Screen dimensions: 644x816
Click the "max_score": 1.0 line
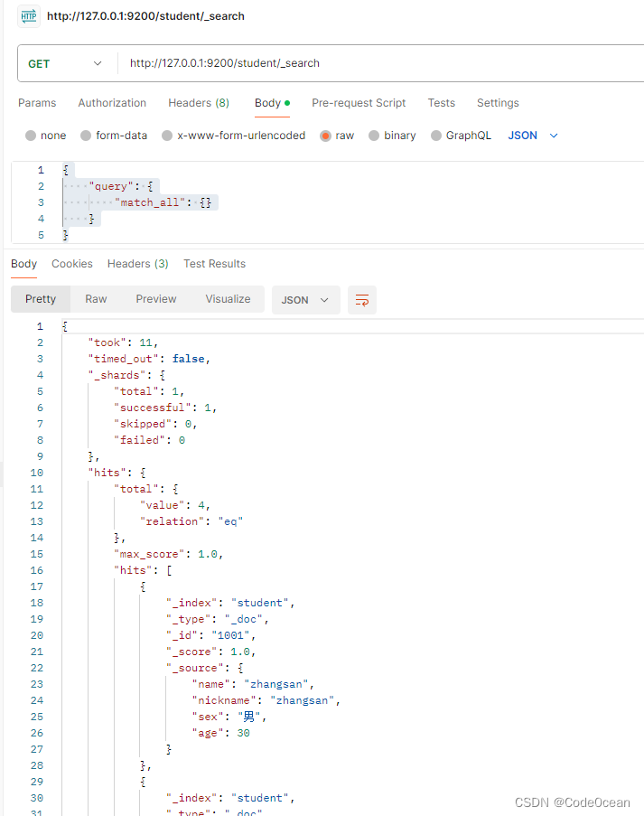coord(169,554)
